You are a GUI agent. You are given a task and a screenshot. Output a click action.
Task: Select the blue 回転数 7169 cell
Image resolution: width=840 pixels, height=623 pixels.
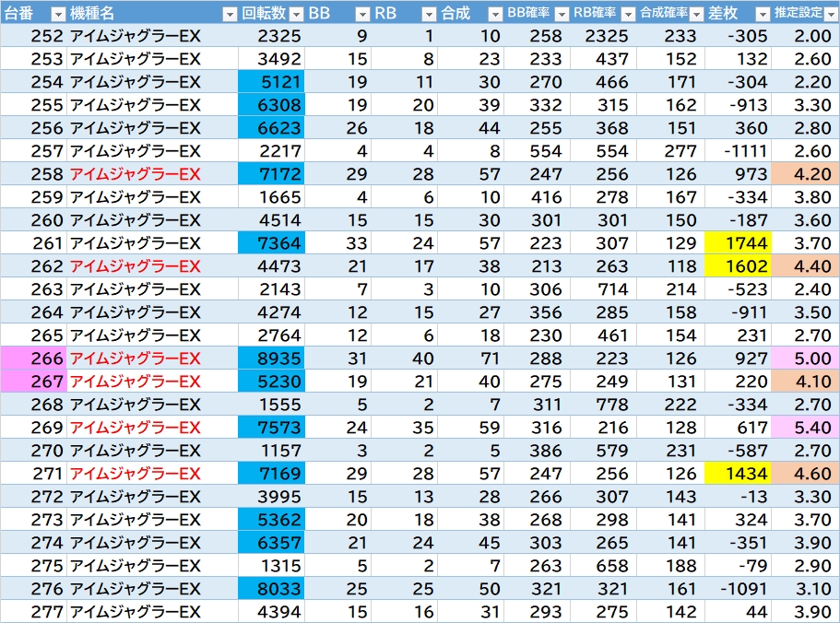[x=271, y=473]
